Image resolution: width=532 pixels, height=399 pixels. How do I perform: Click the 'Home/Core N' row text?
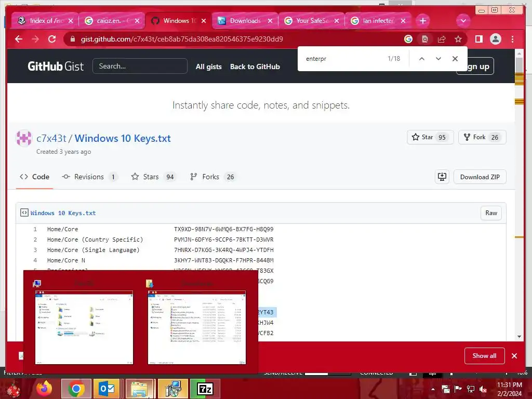point(66,260)
